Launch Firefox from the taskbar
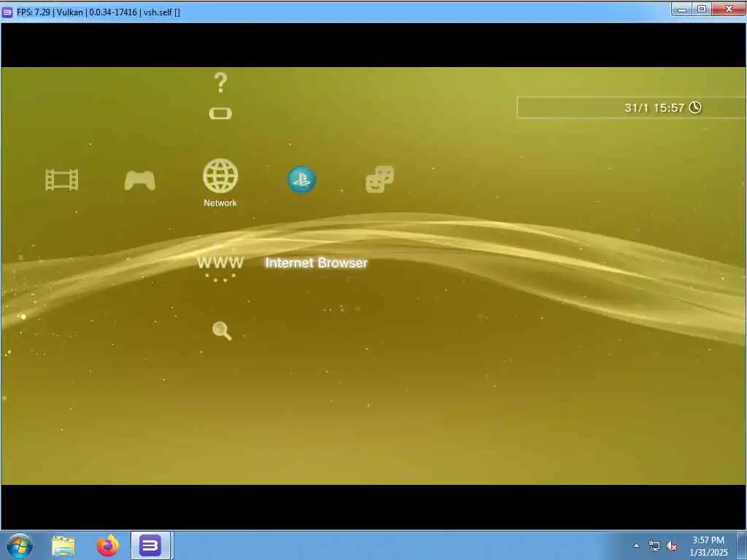This screenshot has width=747, height=560. point(108,545)
